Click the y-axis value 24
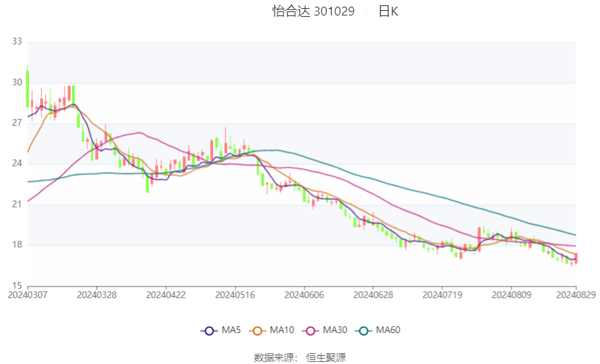This screenshot has height=364, width=600. [17, 163]
